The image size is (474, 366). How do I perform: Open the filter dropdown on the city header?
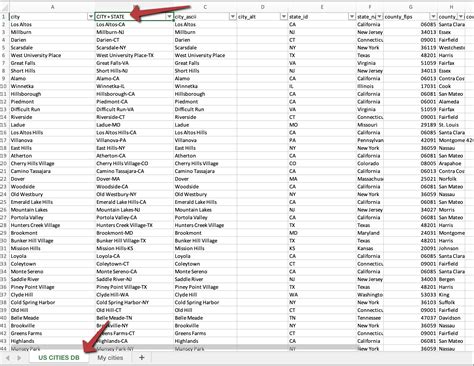tap(91, 17)
